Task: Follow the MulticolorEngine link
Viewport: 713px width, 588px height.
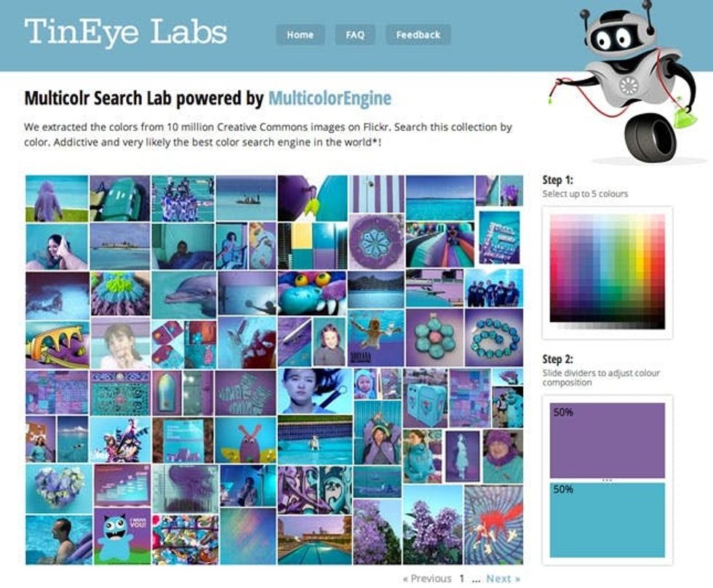Action: tap(330, 98)
